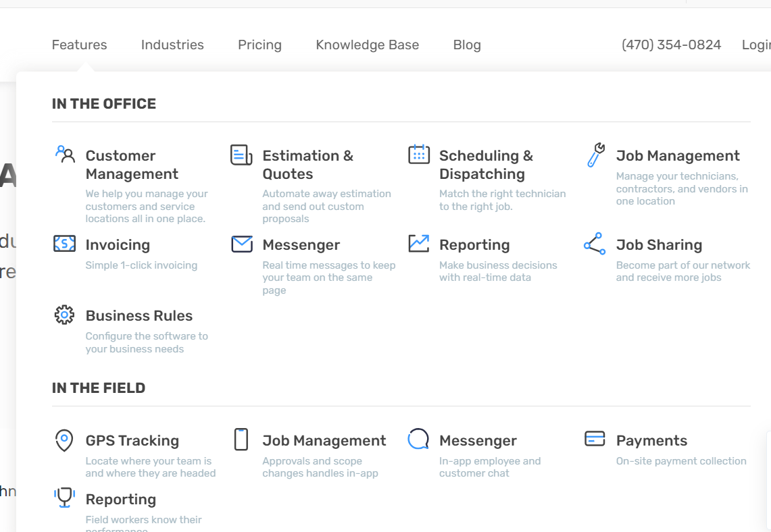Click the chat bubble icon beside Messenger
This screenshot has height=532, width=771.
point(418,440)
